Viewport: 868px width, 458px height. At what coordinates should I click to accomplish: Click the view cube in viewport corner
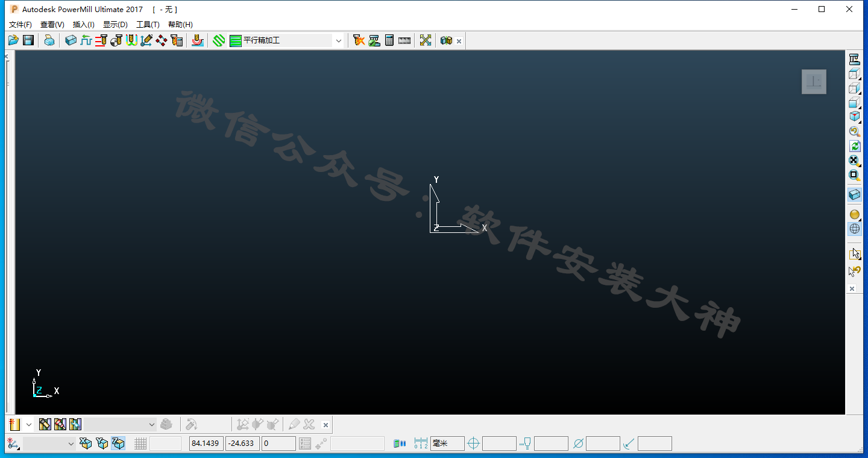(x=814, y=81)
